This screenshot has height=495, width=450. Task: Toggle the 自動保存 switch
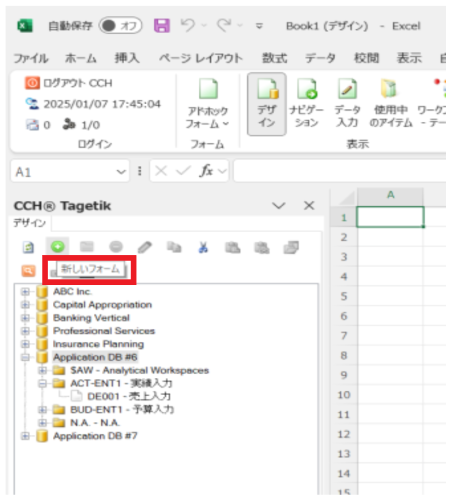click(x=120, y=26)
